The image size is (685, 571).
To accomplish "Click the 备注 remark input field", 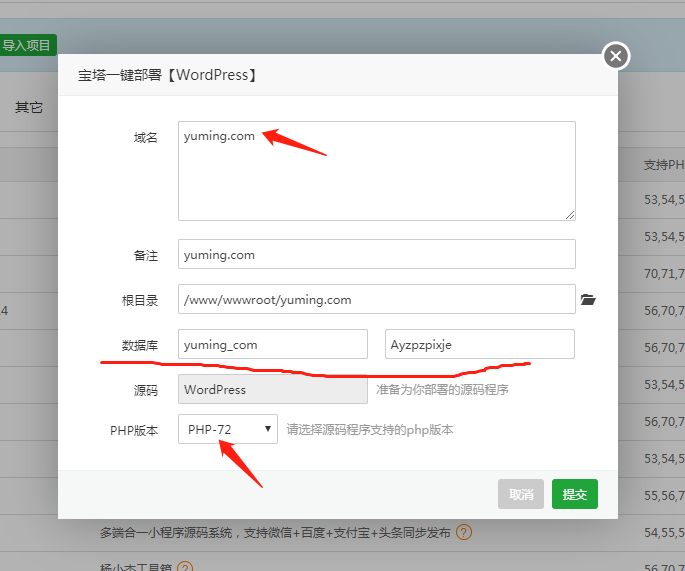I will point(377,254).
